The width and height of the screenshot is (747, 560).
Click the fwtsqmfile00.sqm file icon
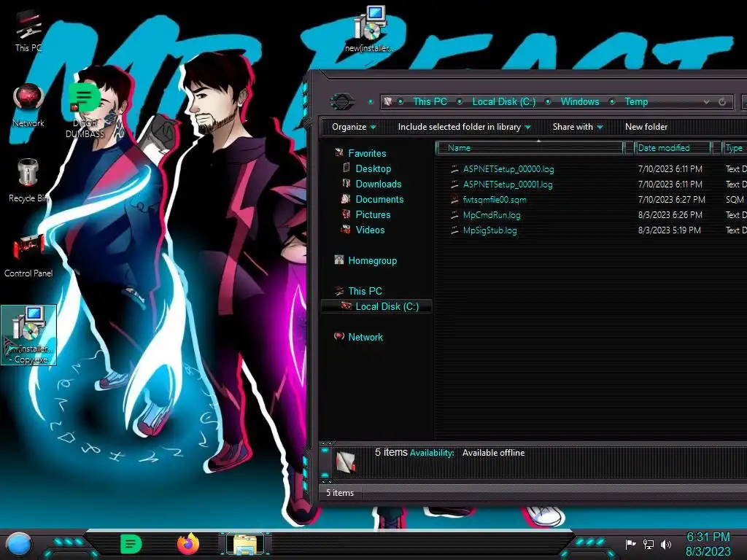pos(454,199)
